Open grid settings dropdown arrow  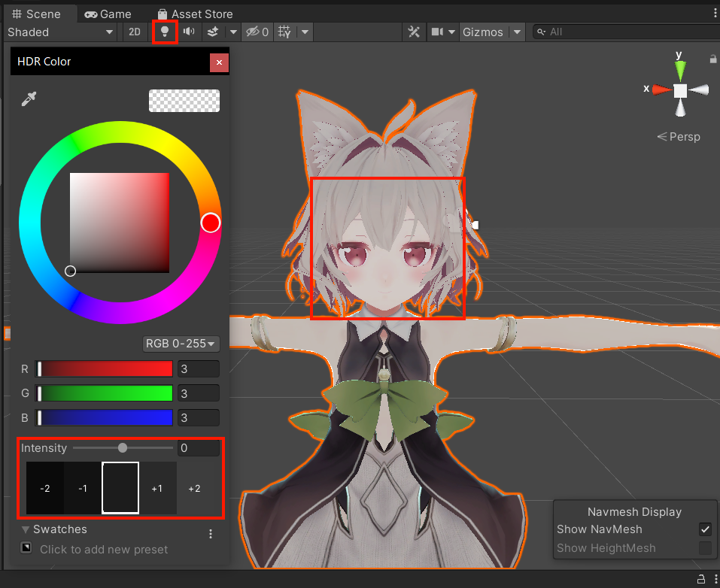coord(305,32)
